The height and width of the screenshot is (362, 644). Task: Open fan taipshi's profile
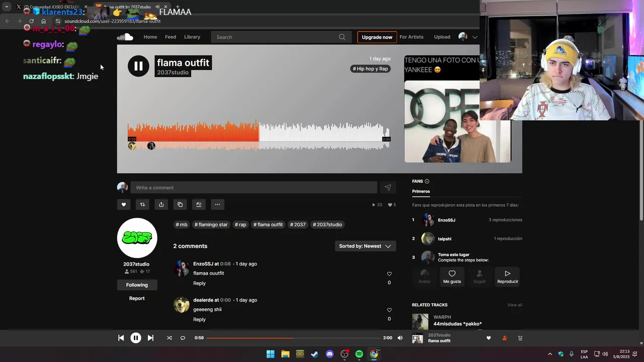tap(445, 239)
